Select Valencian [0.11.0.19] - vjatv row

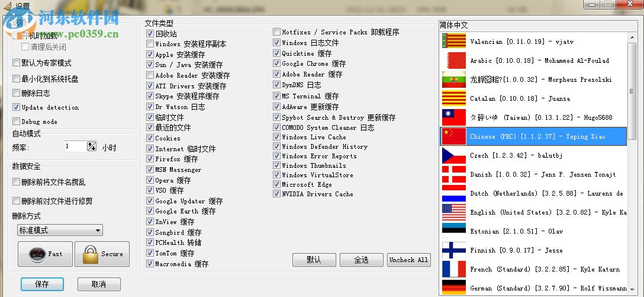click(x=533, y=41)
